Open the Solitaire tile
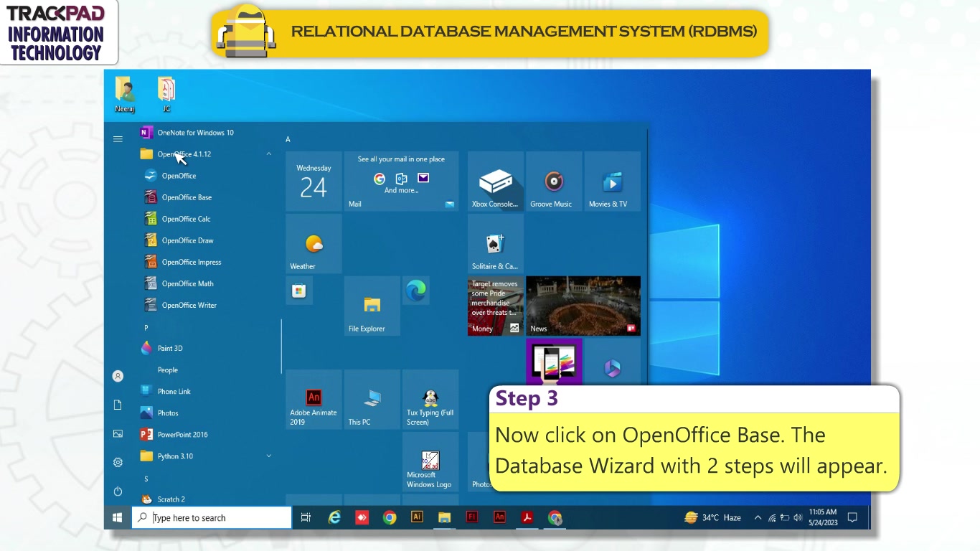980x551 pixels. pyautogui.click(x=495, y=244)
